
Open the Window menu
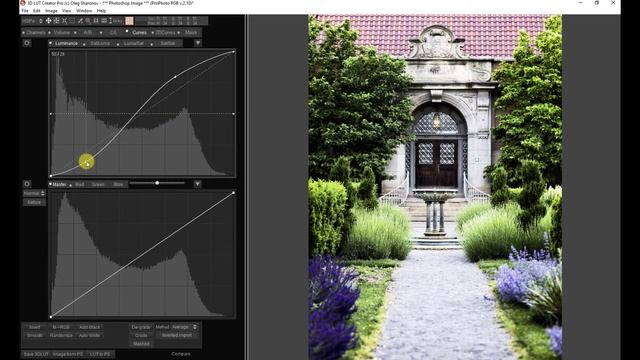pyautogui.click(x=84, y=11)
